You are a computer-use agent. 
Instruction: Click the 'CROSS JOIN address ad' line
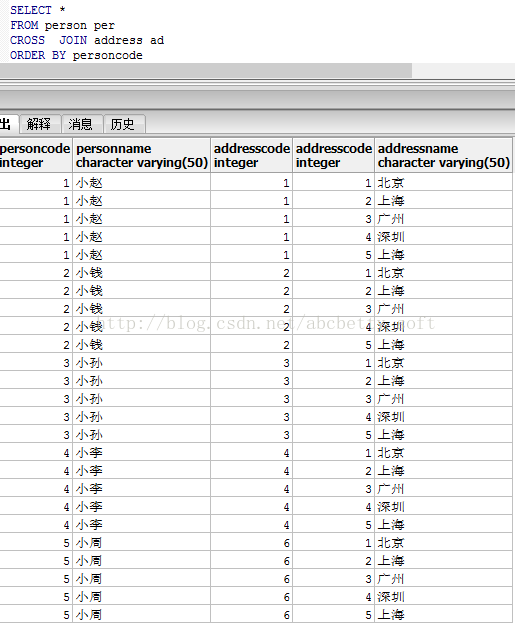[87, 40]
